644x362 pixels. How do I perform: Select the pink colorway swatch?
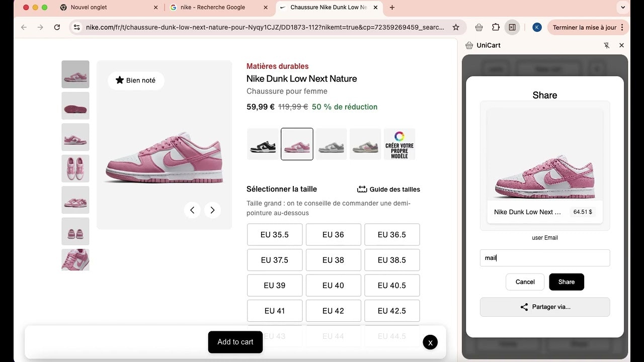(x=297, y=144)
